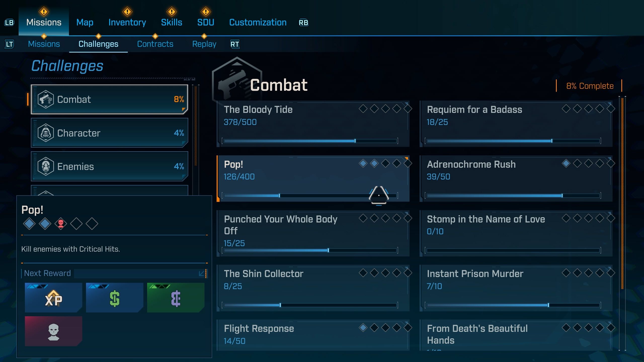644x362 pixels.
Task: Click the challenge list orange scrollbar
Action: [x=622, y=194]
